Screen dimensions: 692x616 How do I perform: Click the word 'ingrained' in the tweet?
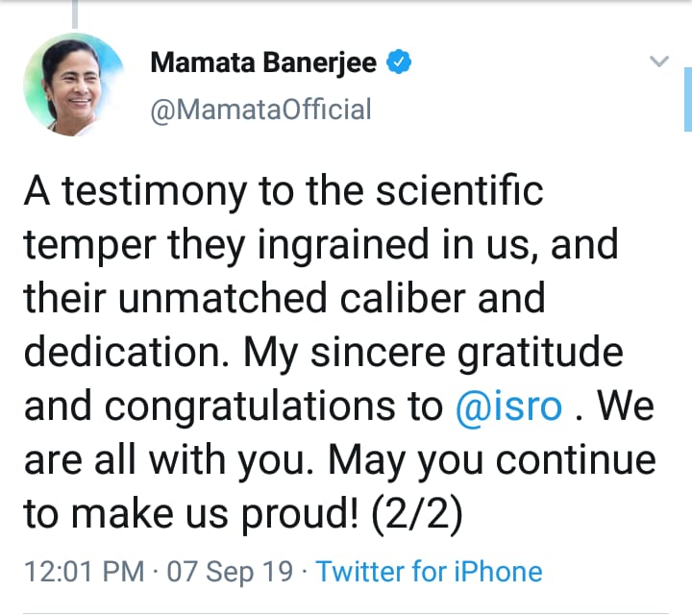343,245
